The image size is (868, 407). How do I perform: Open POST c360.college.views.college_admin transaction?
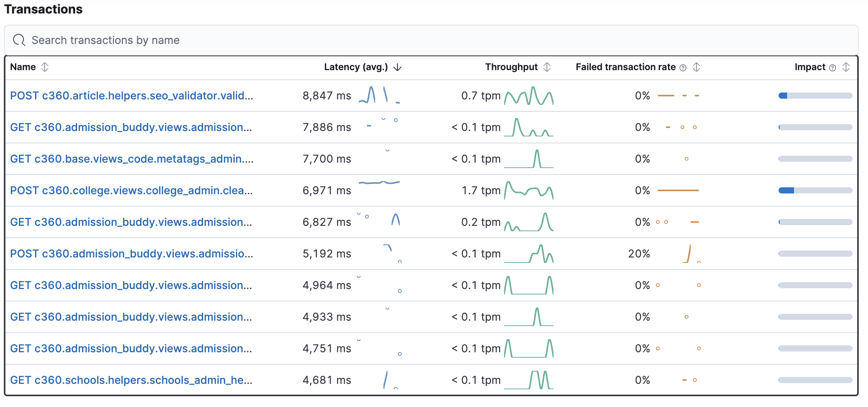tap(131, 190)
